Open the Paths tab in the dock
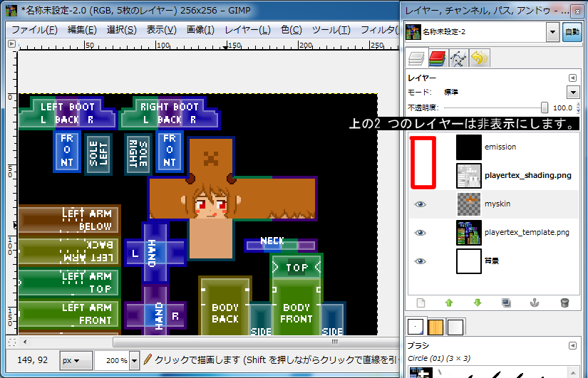This screenshot has width=588, height=378. 458,58
